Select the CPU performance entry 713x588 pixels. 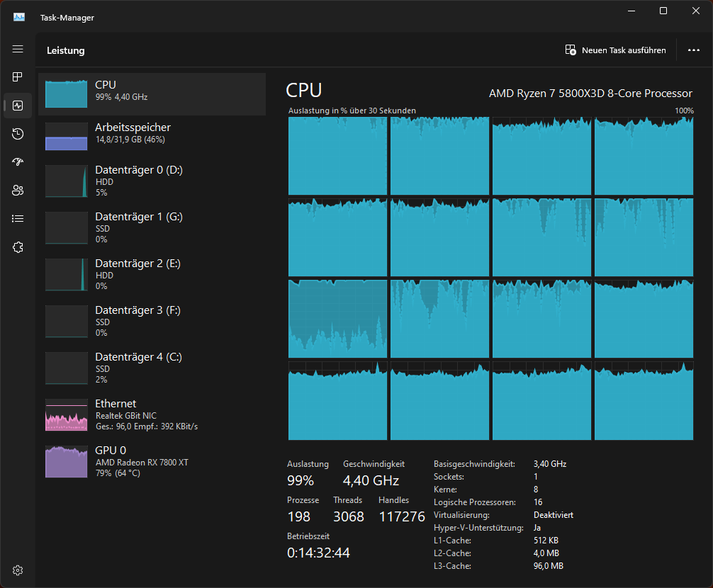[152, 94]
